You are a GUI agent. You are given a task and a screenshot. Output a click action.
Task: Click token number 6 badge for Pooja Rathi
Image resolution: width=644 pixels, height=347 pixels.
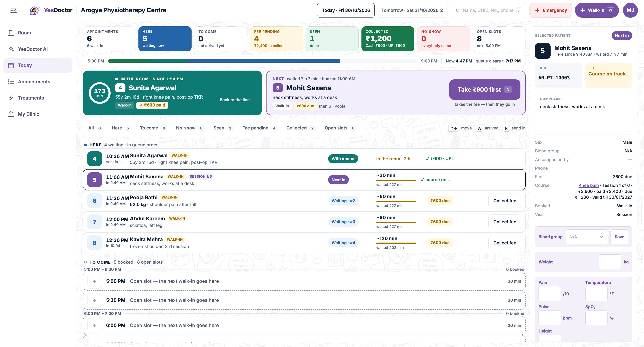95,201
